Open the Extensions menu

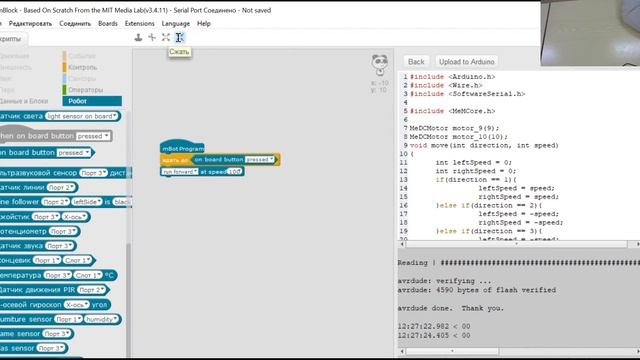click(140, 24)
